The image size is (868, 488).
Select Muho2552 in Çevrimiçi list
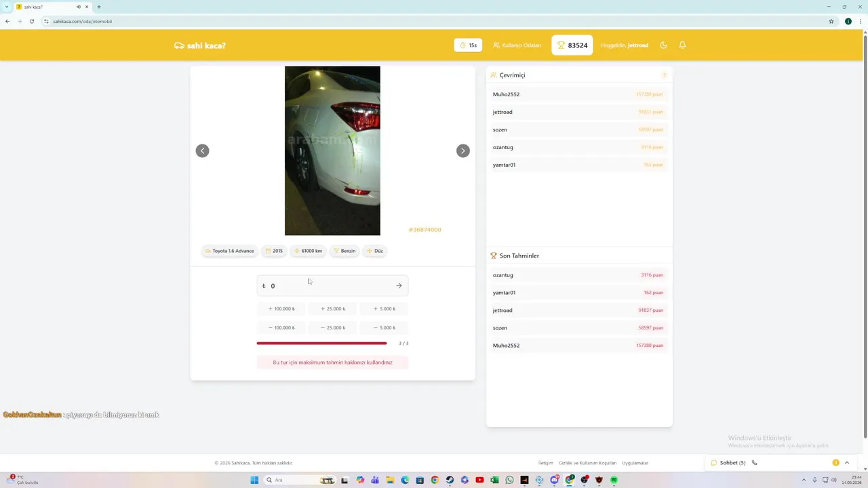click(x=579, y=94)
